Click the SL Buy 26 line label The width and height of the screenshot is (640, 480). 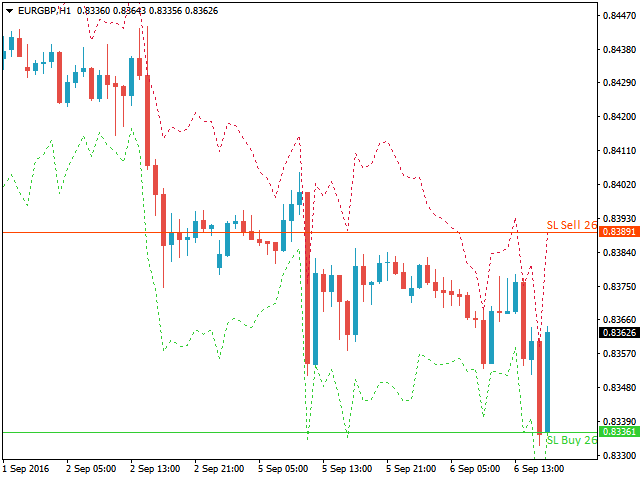pyautogui.click(x=571, y=440)
